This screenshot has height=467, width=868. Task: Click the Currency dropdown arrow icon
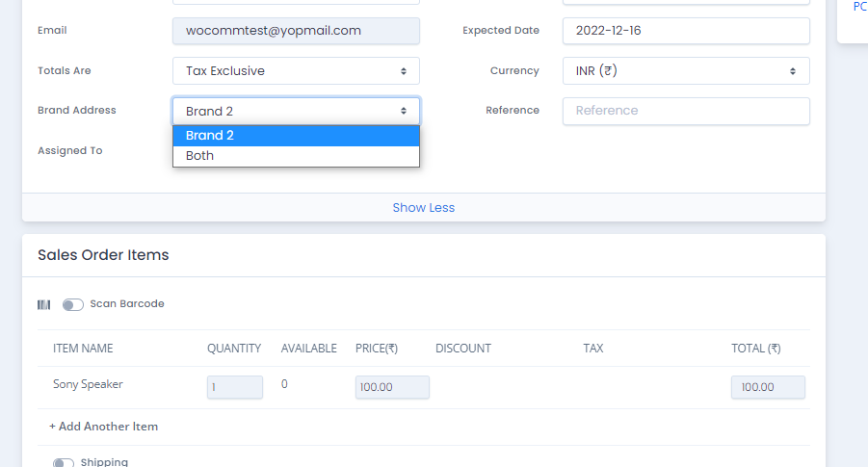click(793, 71)
